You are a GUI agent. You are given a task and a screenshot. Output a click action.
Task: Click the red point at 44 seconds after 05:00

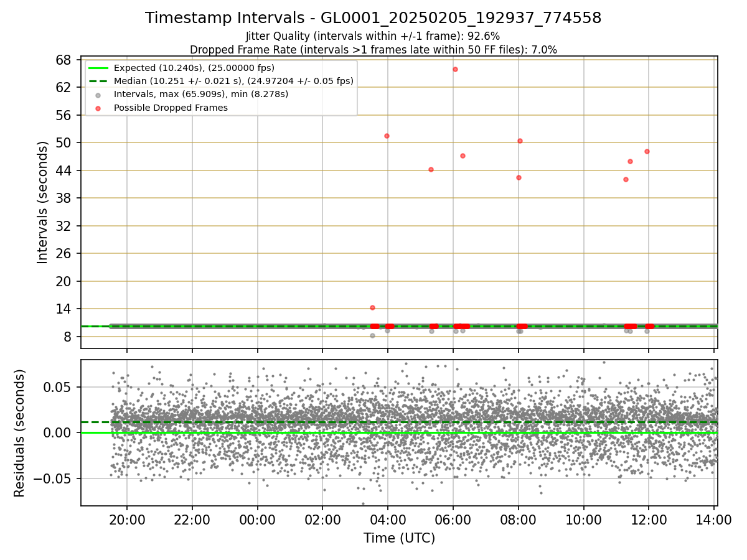[431, 169]
